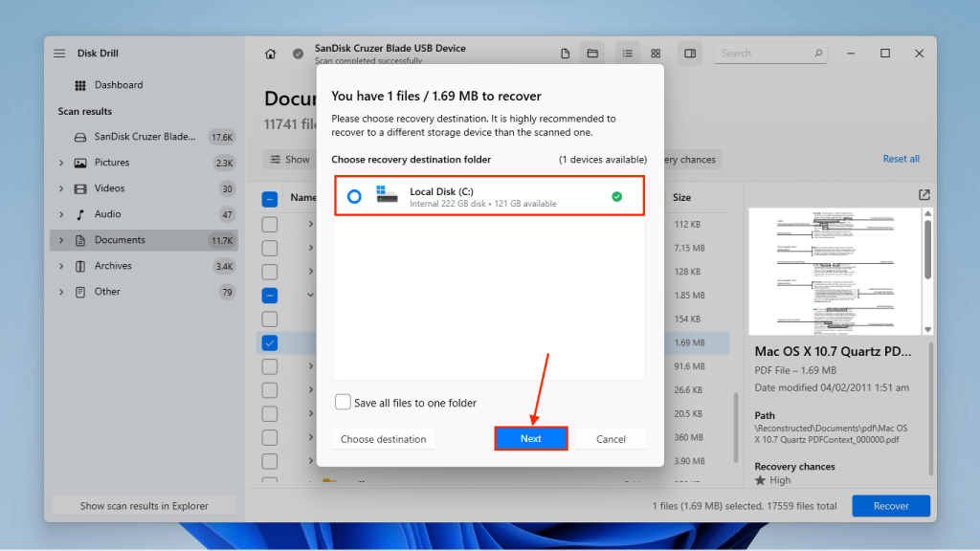The height and width of the screenshot is (551, 980).
Task: Expand the Documents tree item
Action: click(59, 239)
